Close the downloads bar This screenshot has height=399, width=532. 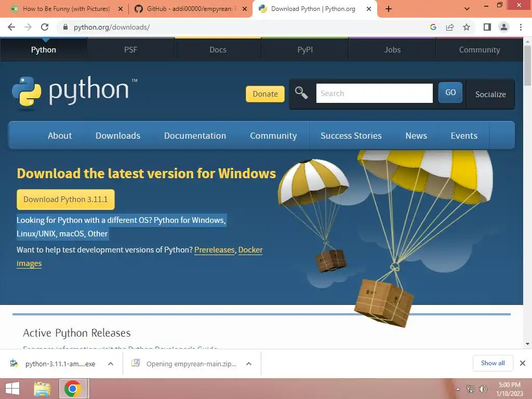(x=523, y=363)
